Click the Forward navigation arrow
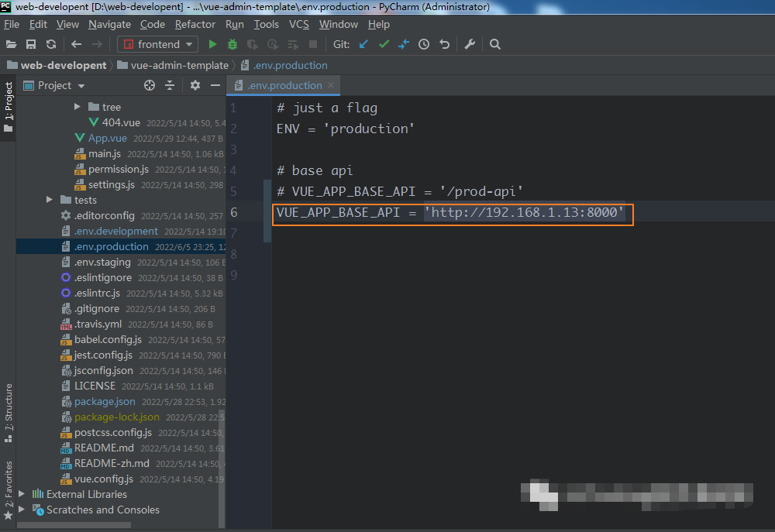The height and width of the screenshot is (532, 775). 97,44
